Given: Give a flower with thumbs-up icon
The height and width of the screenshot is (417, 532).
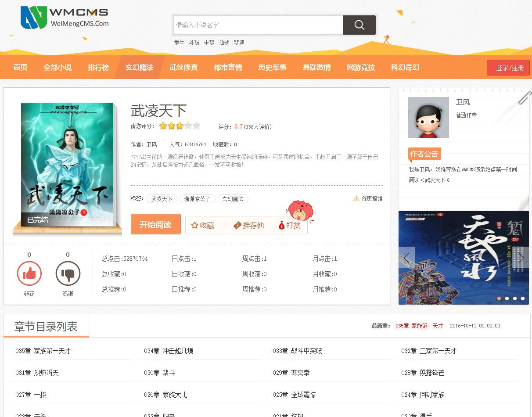Looking at the screenshot, I should [29, 273].
